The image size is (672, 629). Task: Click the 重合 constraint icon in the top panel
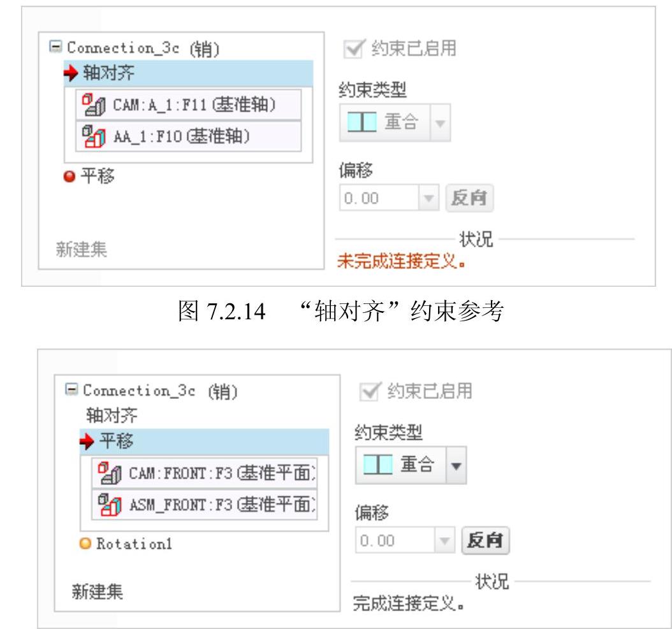362,122
